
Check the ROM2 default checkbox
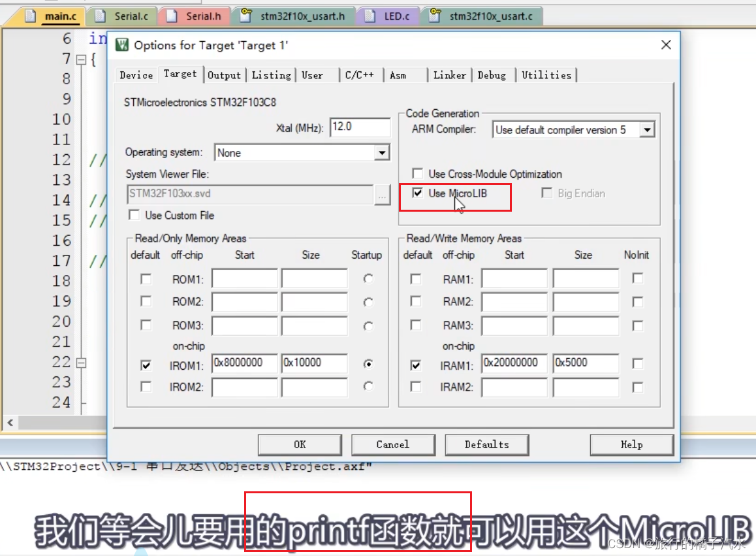coord(146,301)
